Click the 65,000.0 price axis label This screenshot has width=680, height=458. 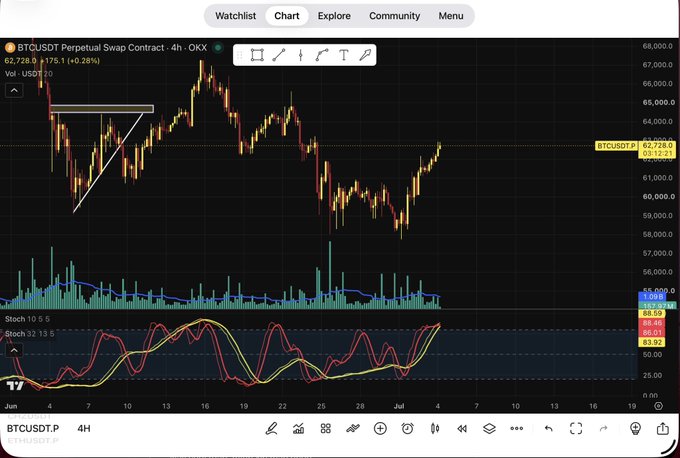[659, 103]
